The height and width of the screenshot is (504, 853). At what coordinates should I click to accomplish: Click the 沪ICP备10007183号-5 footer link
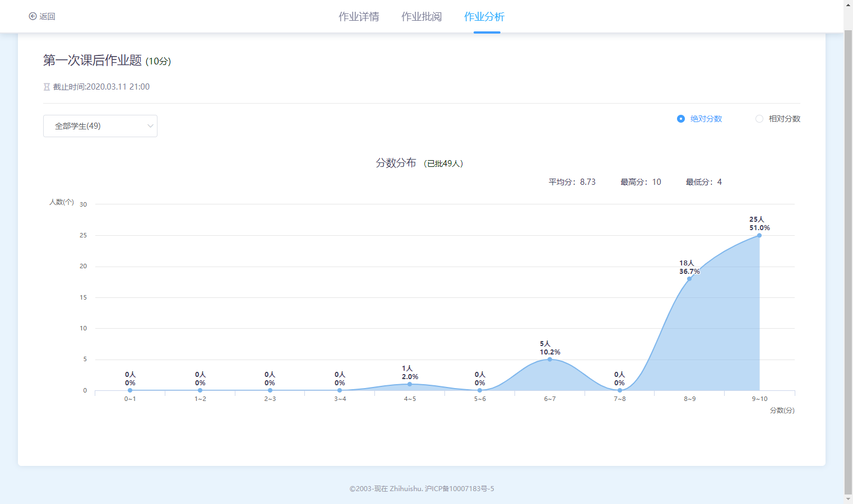click(459, 489)
